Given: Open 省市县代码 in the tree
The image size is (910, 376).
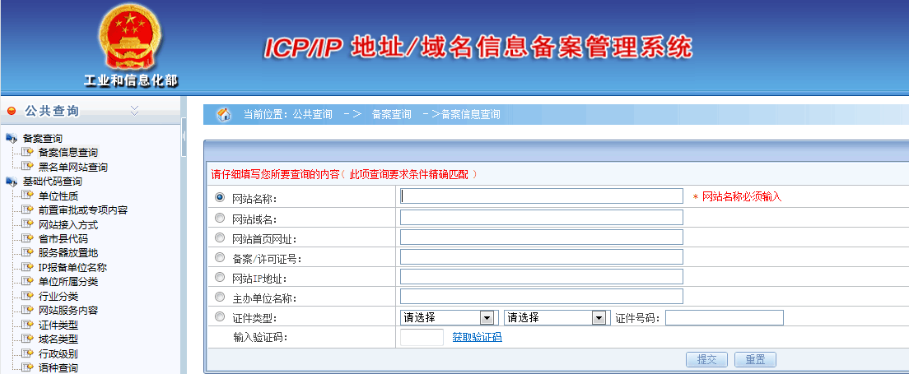Looking at the screenshot, I should coord(63,238).
